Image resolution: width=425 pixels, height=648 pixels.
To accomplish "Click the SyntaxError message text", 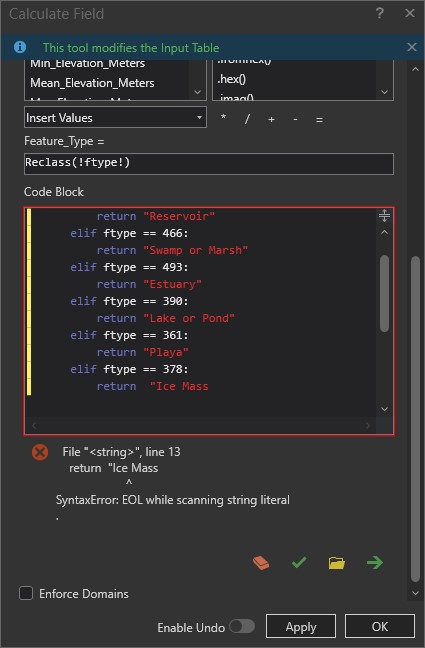I will point(173,500).
